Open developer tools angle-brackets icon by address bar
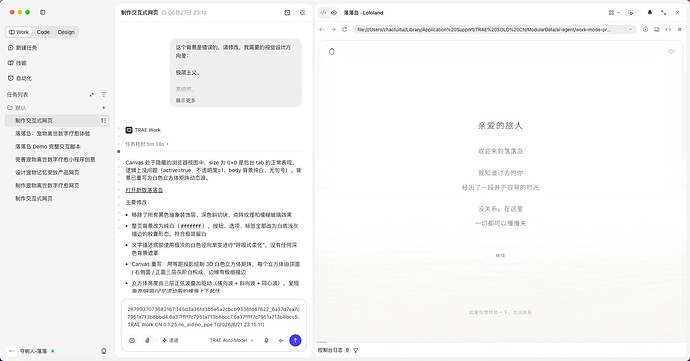The image size is (690, 361). pyautogui.click(x=668, y=29)
